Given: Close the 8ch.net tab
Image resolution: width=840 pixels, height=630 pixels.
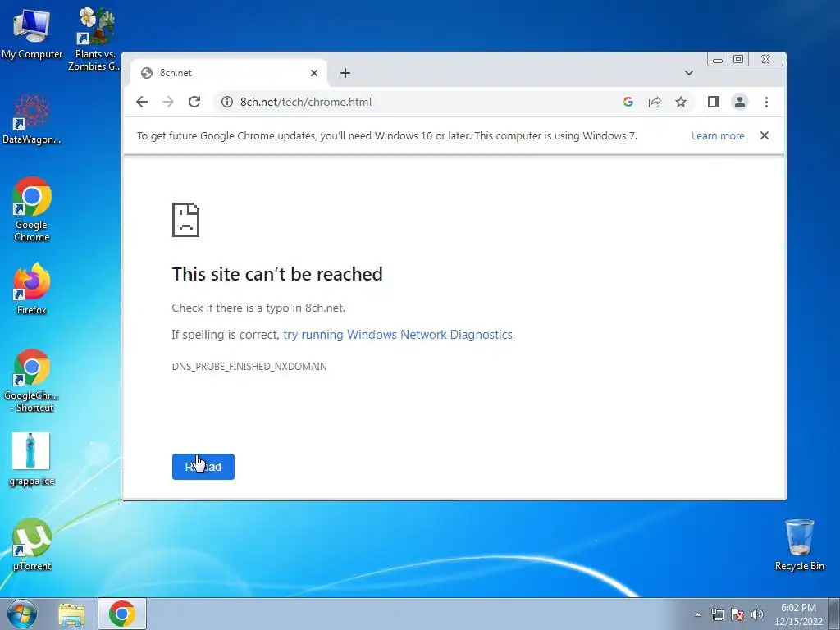Looking at the screenshot, I should point(314,73).
